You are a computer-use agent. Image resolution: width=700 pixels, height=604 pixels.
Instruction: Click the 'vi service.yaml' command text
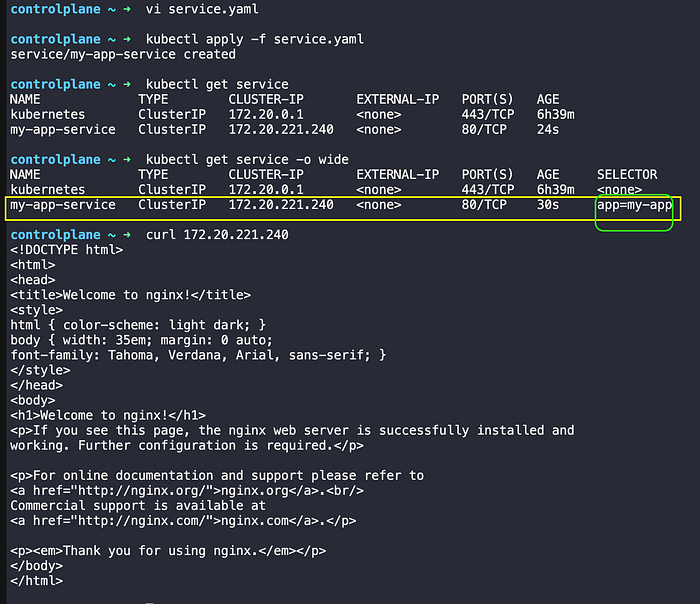click(202, 9)
